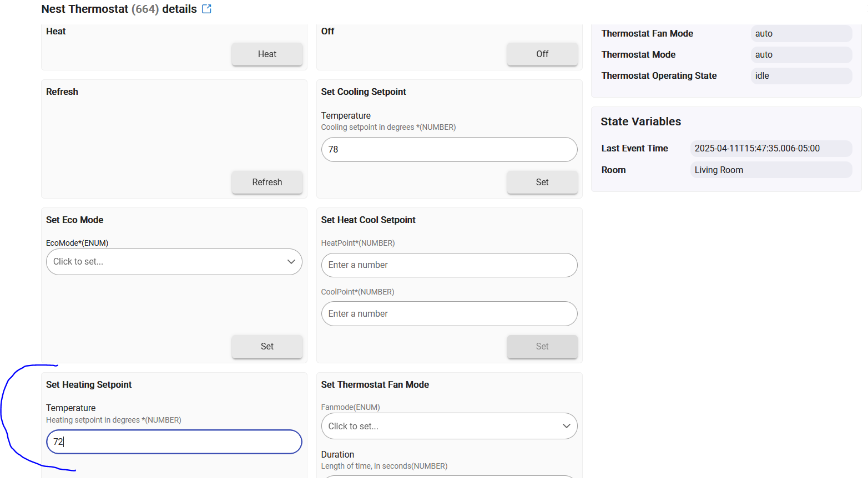Click the Set Eco Mode heading
The width and height of the screenshot is (868, 487).
tap(75, 220)
